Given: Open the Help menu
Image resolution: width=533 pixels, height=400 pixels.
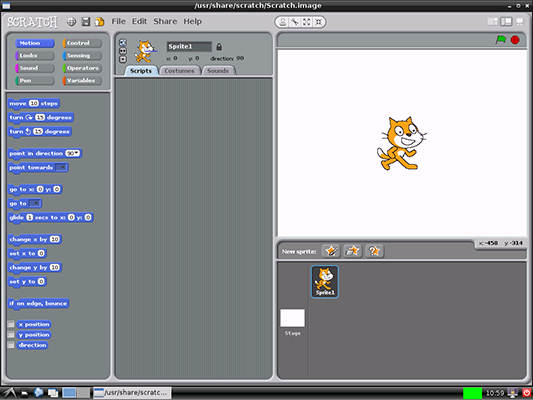Looking at the screenshot, I should point(192,21).
